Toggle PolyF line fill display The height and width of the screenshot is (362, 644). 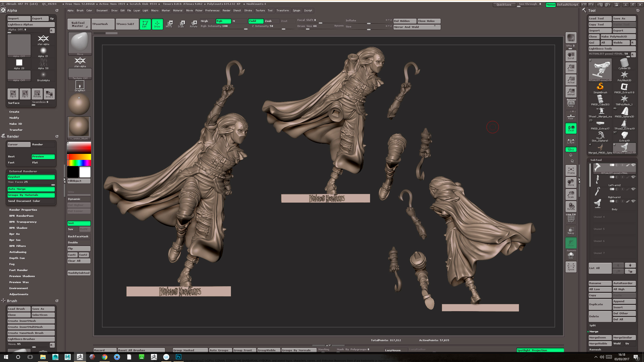pyautogui.click(x=571, y=218)
